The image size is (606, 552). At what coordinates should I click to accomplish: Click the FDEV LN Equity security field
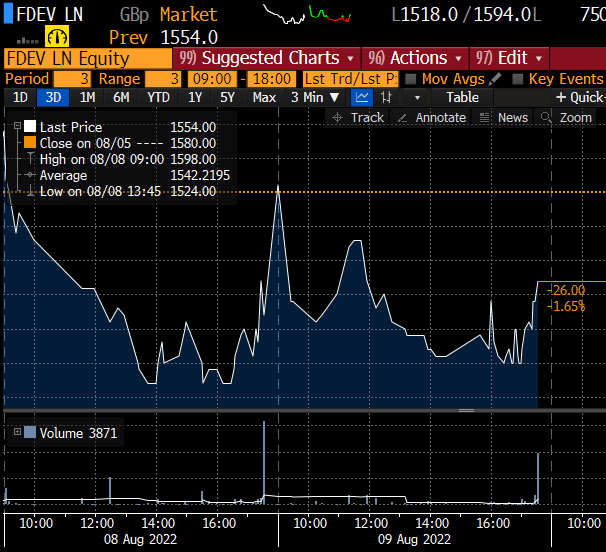coord(88,58)
